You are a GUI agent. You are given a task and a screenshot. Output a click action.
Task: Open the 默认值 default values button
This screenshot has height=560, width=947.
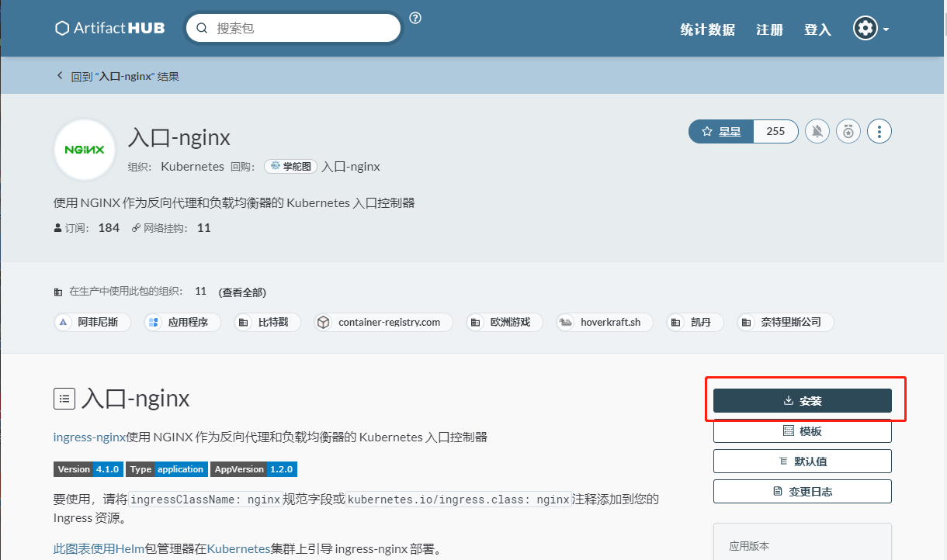[803, 461]
